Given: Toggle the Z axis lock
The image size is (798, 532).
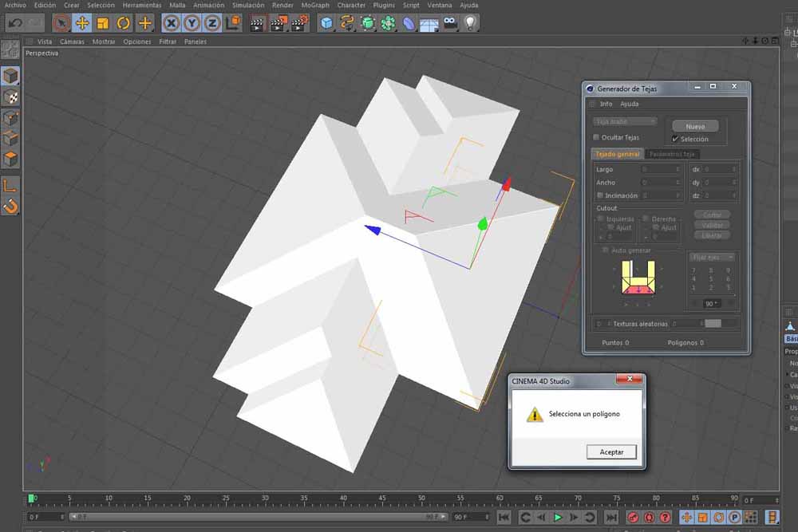Looking at the screenshot, I should click(212, 23).
